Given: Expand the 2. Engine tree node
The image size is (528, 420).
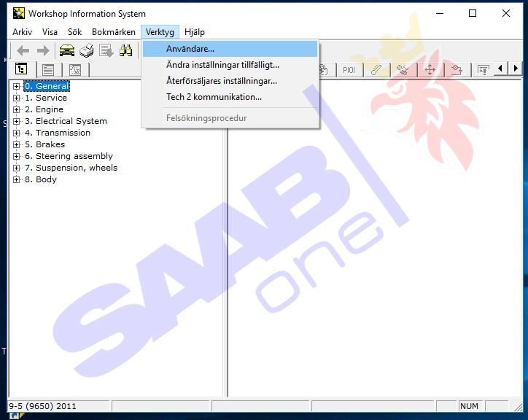Looking at the screenshot, I should pyautogui.click(x=17, y=109).
